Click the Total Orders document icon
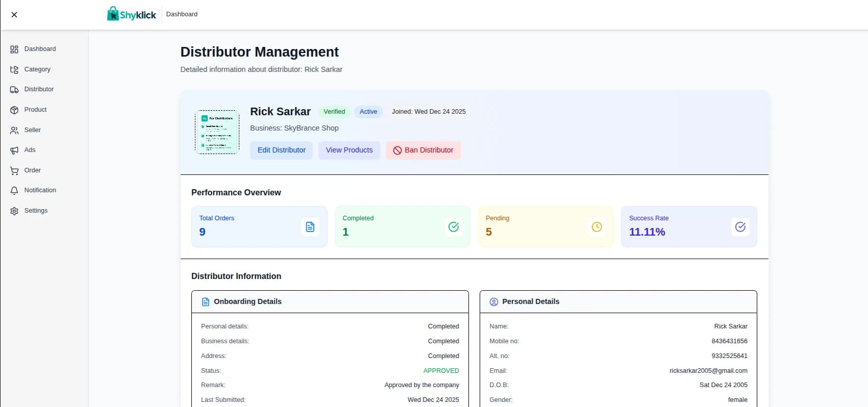This screenshot has height=407, width=868. [310, 227]
